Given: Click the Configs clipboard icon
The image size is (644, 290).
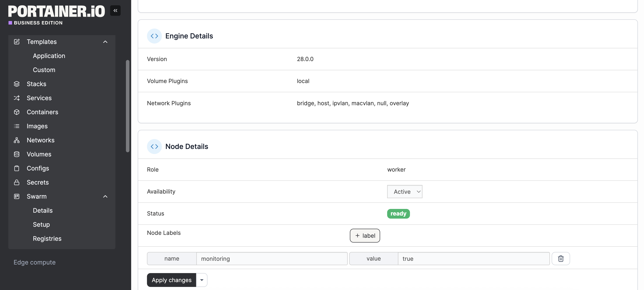Looking at the screenshot, I should coord(17,168).
